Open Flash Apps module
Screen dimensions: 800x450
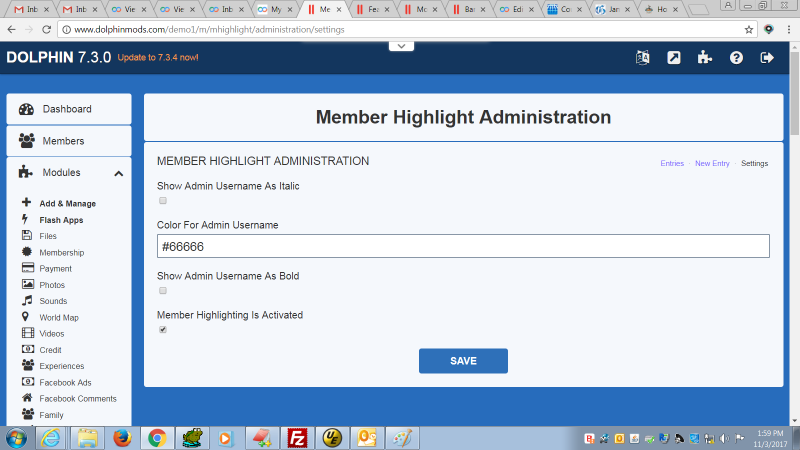pos(61,220)
